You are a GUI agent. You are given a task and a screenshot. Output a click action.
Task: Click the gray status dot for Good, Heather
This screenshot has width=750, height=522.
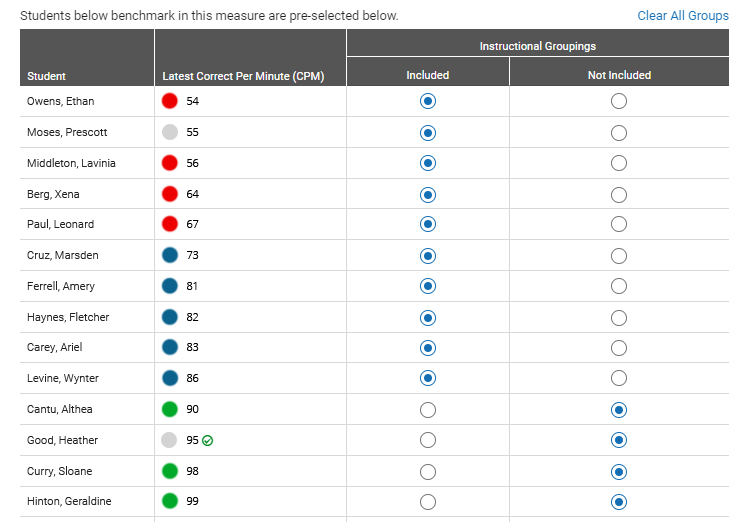click(x=169, y=440)
